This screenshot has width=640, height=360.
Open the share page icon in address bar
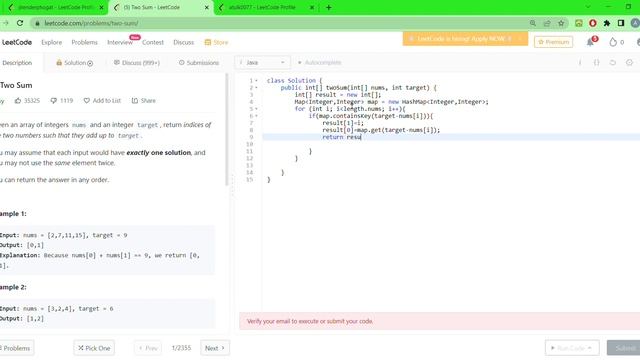(547, 23)
